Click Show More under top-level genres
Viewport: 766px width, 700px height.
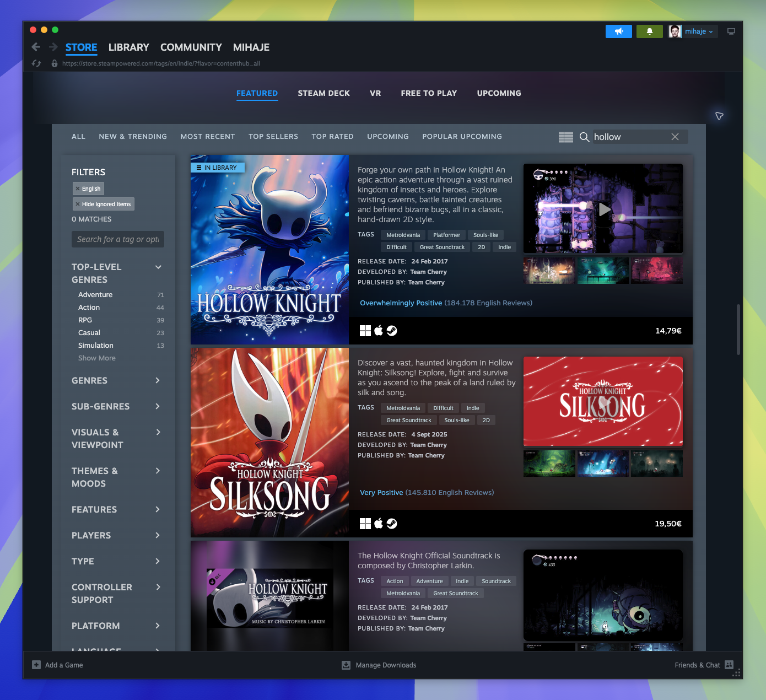click(x=97, y=358)
